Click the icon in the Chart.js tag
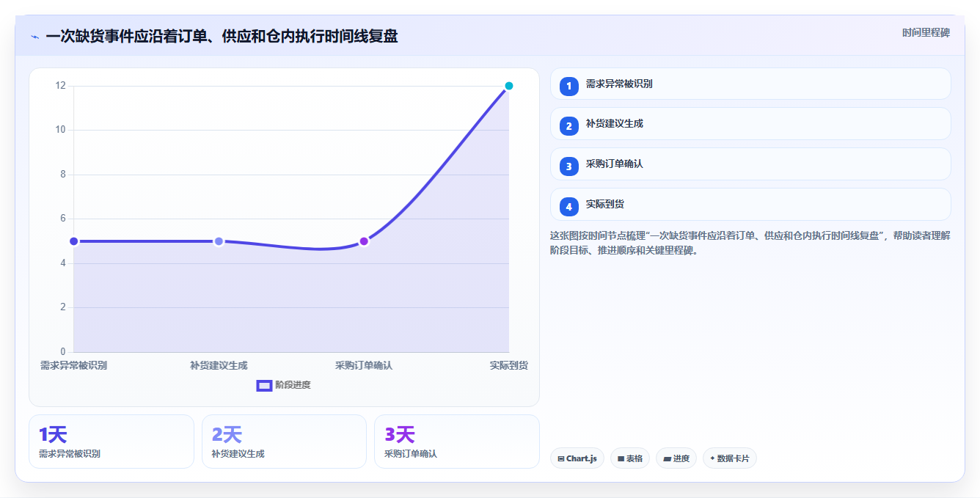The image size is (980, 498). [561, 458]
